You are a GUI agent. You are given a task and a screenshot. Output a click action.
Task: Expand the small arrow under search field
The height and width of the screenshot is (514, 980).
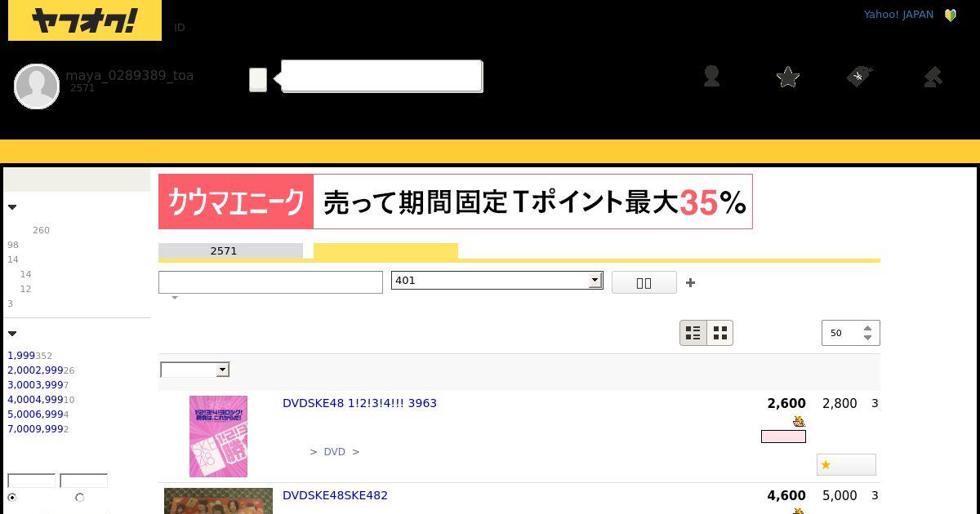(174, 298)
